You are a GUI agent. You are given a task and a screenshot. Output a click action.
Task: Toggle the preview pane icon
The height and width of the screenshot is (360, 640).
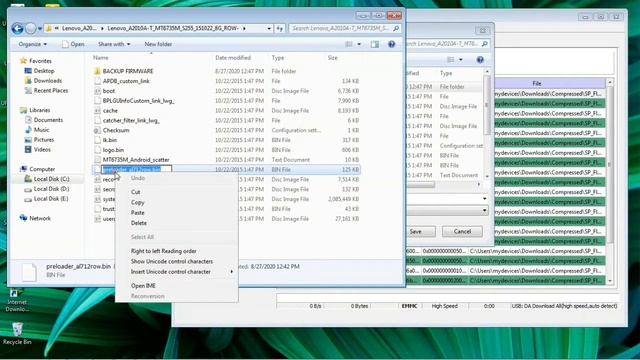[x=375, y=44]
